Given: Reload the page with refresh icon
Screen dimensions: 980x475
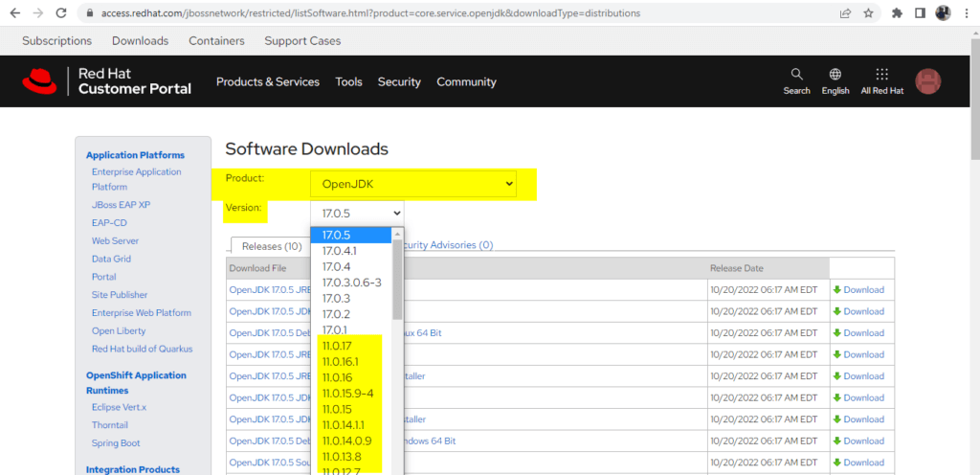Looking at the screenshot, I should pos(60,12).
